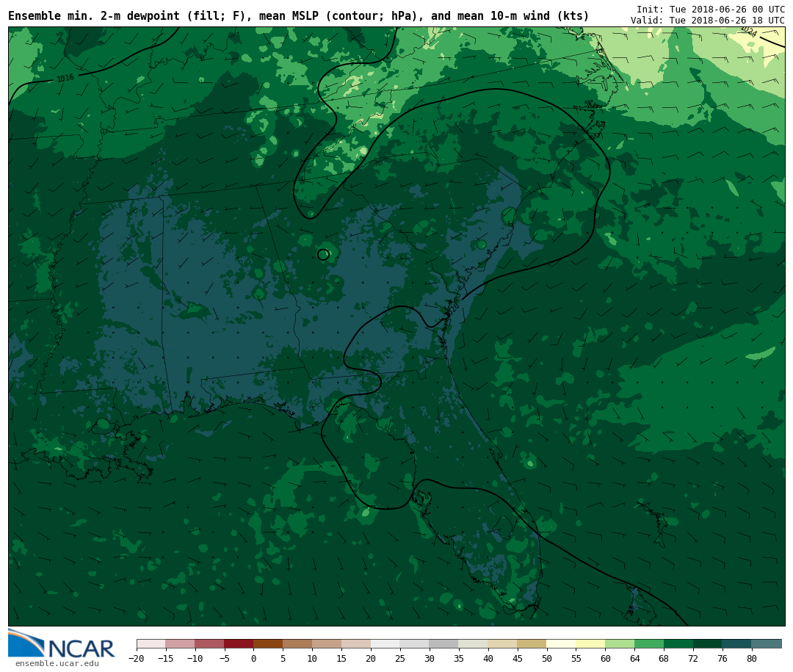Pick the green swatch between 68 and 72

click(x=678, y=644)
